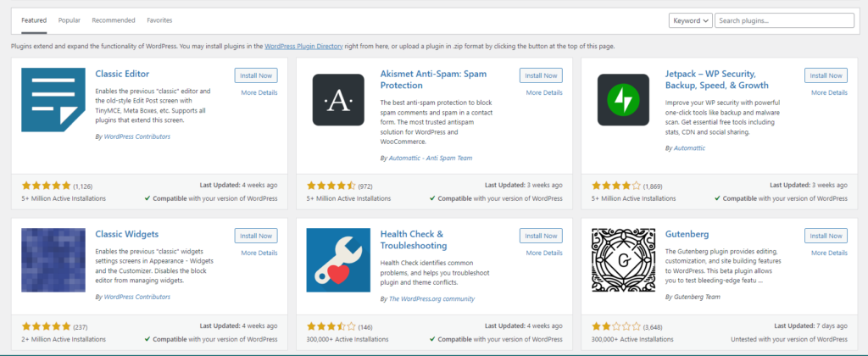Switch to the Favorites tab
The height and width of the screenshot is (356, 868).
[159, 20]
